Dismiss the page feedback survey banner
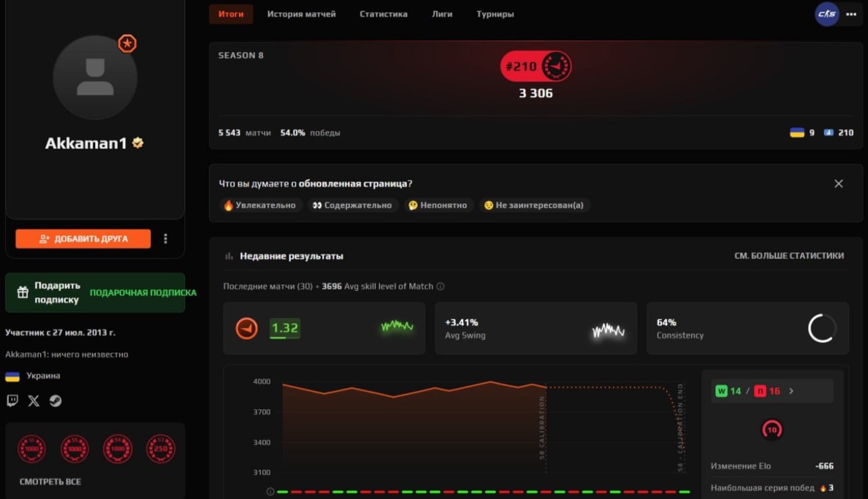The height and width of the screenshot is (499, 868). coord(838,184)
